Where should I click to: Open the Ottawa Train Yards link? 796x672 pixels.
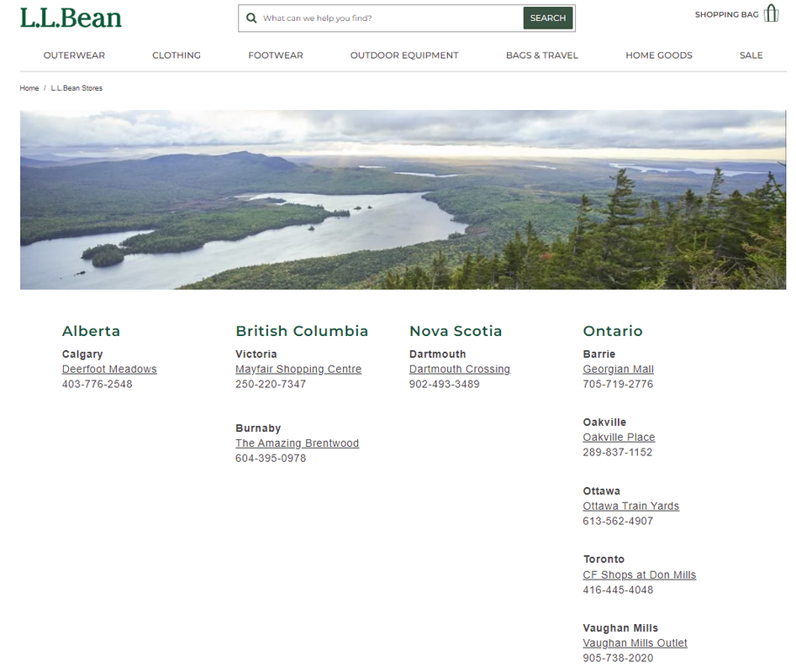point(631,507)
